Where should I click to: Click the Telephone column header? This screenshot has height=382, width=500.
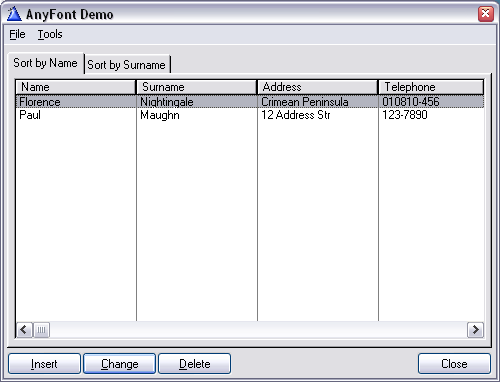click(x=431, y=87)
